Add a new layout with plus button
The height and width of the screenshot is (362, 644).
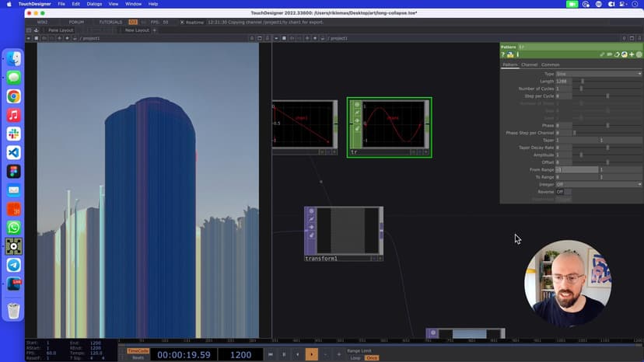155,30
